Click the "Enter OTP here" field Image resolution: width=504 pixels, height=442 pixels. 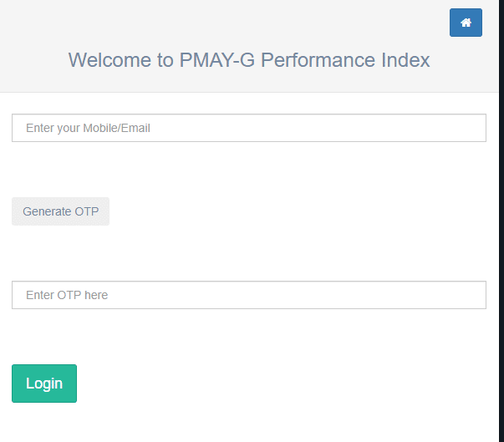(x=249, y=295)
